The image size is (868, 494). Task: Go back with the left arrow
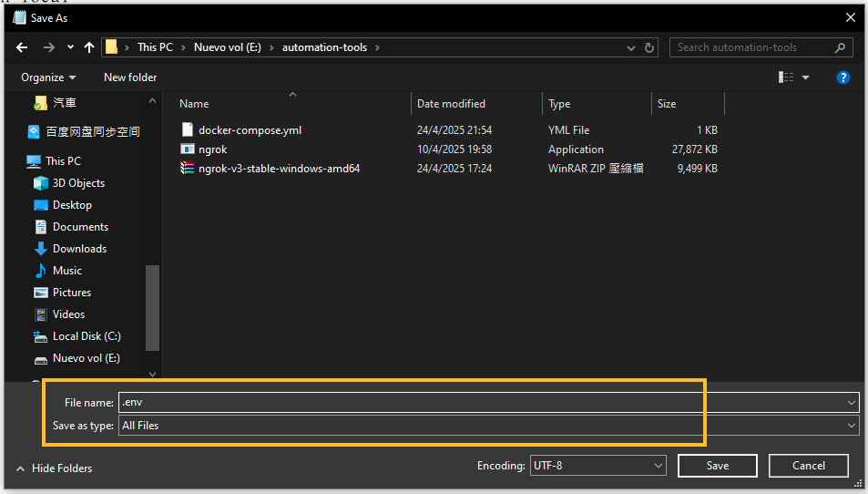click(x=22, y=47)
